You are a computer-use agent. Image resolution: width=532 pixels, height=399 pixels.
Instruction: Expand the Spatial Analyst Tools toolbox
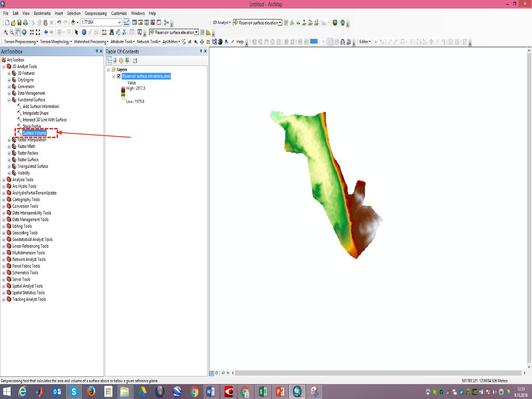coord(4,286)
